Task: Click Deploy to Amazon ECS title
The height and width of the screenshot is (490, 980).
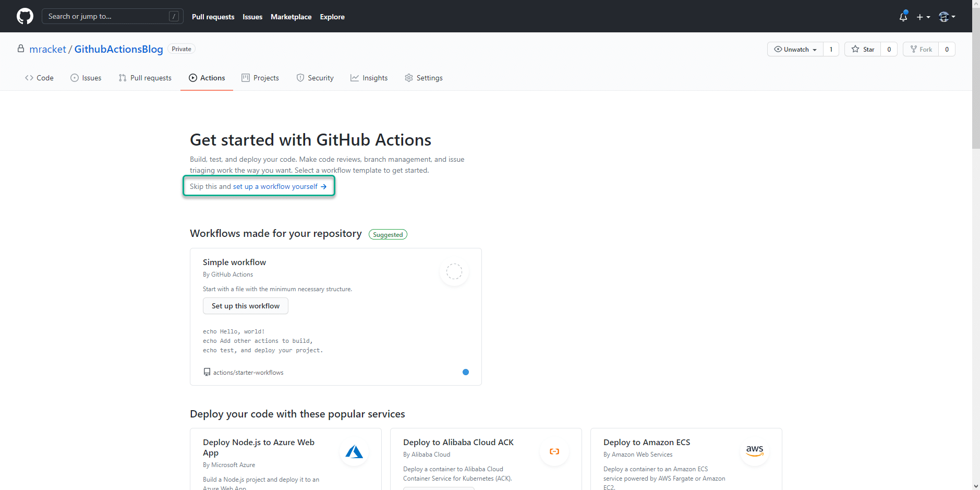Action: 647,442
